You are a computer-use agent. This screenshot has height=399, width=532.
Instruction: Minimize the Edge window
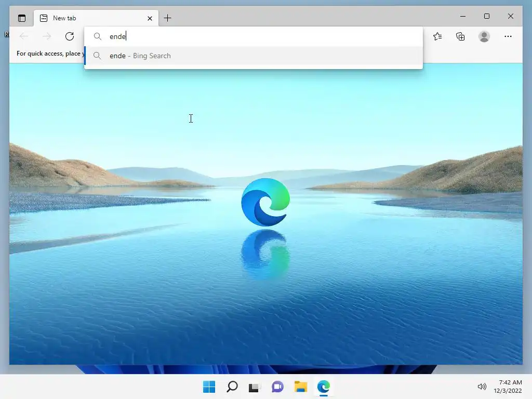pos(463,16)
